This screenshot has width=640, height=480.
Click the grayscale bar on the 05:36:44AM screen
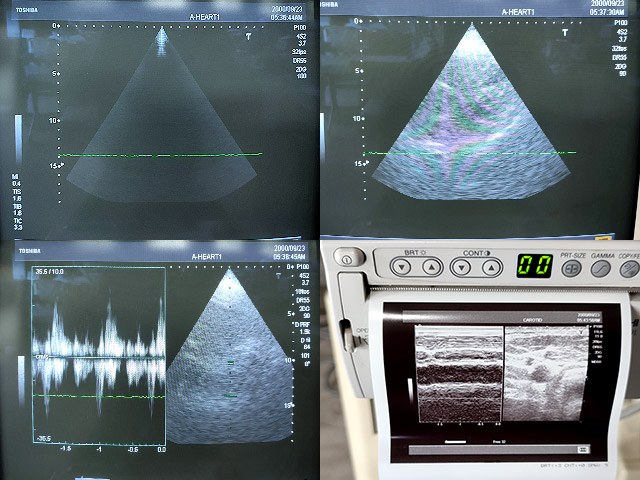[x=18, y=139]
